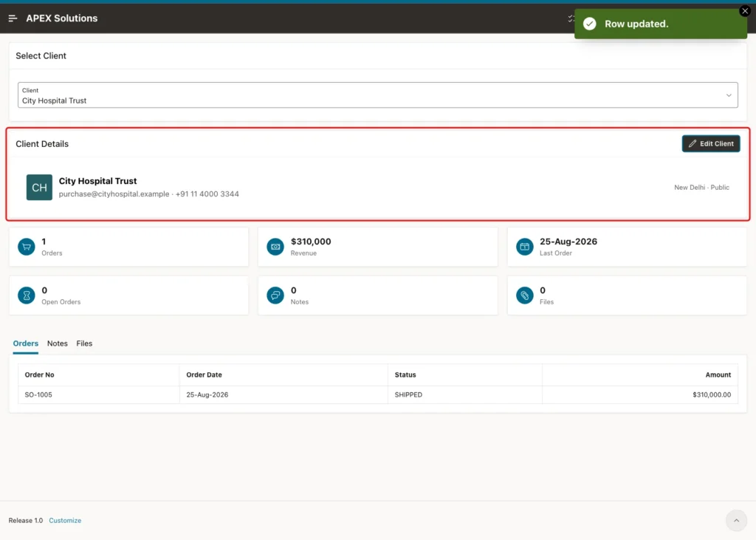Click the 25-Aug-2026 Last Order value
756x540 pixels.
[x=568, y=242]
